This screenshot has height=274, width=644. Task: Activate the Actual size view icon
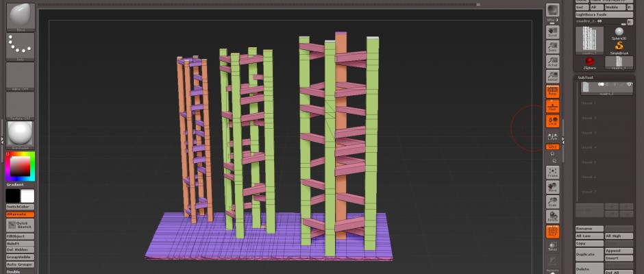[x=552, y=62]
